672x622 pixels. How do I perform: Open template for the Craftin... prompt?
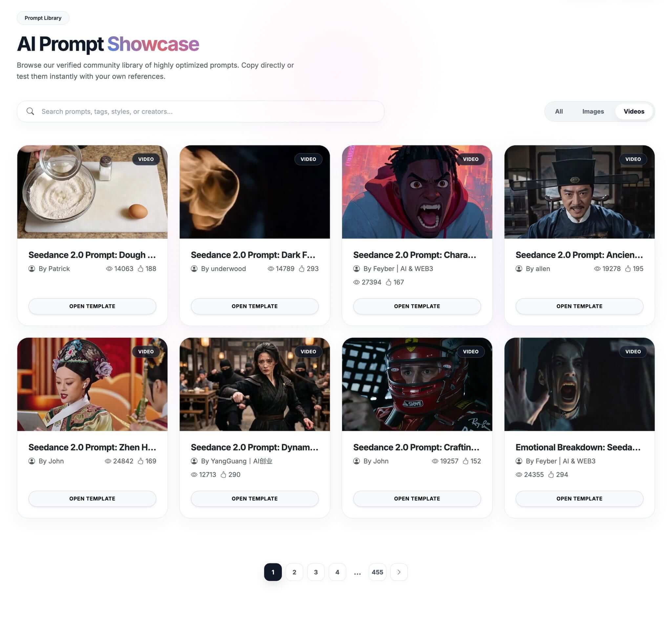point(417,498)
